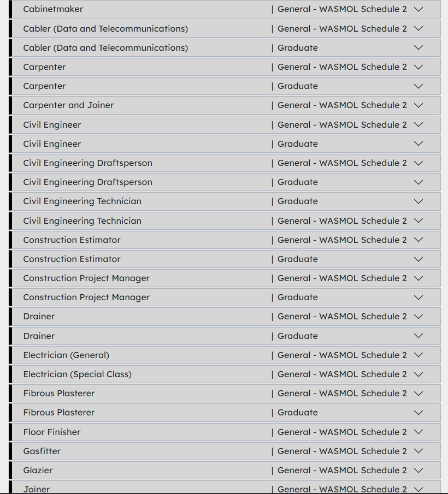Expand the Drainer Graduate row
Viewport: 448px width, 494px height.
[x=418, y=336]
